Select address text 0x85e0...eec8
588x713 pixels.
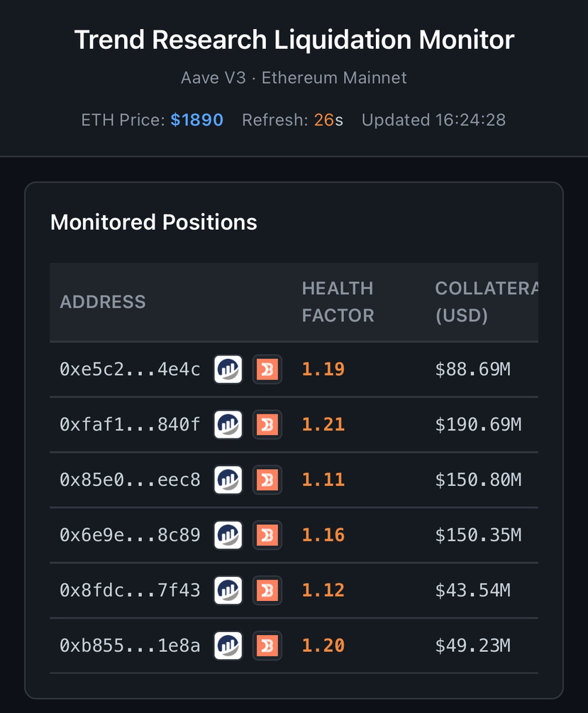[x=130, y=480]
